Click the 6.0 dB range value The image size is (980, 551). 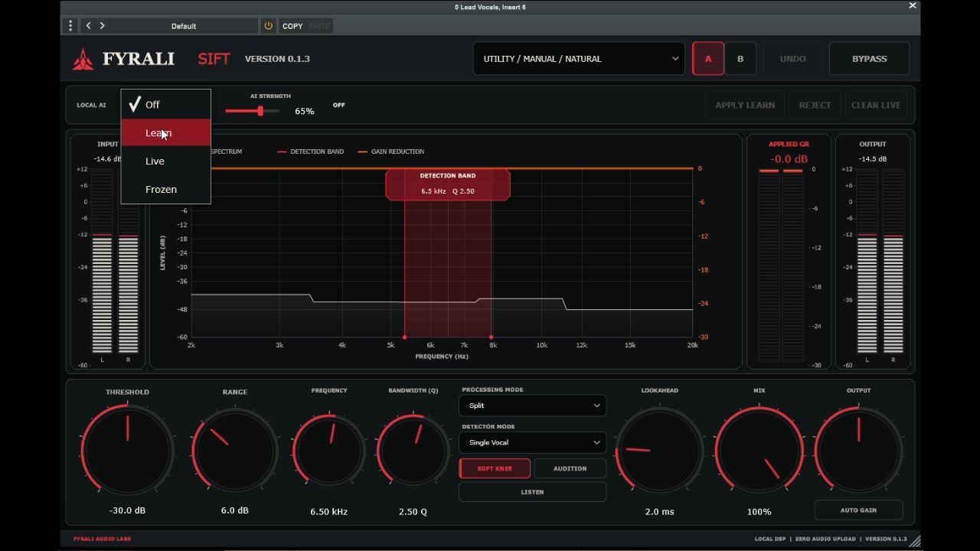point(234,510)
